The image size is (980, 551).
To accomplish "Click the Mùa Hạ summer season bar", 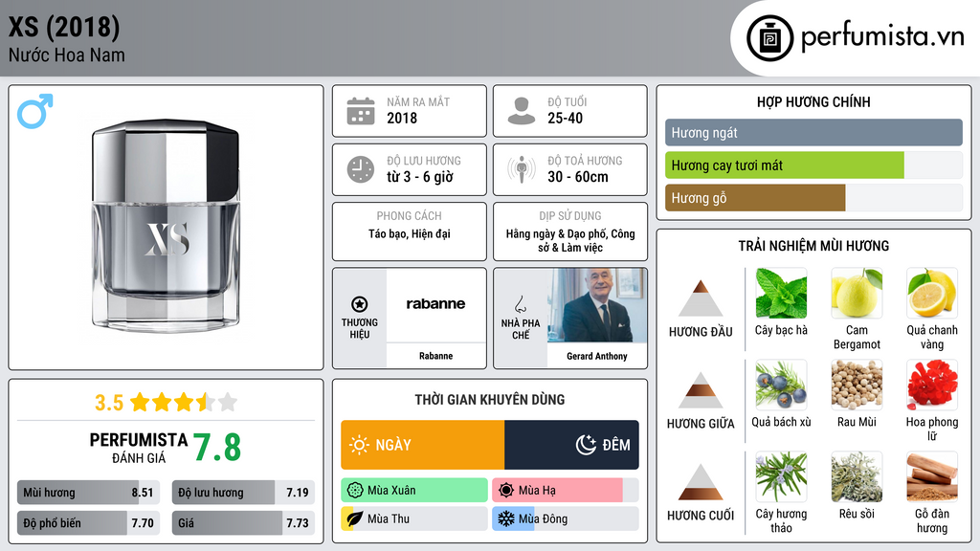I will pos(565,491).
